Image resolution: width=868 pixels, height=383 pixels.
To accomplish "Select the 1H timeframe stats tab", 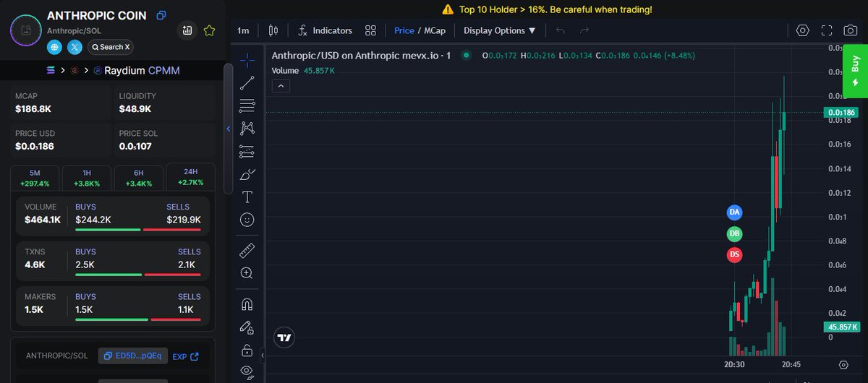I will click(87, 178).
